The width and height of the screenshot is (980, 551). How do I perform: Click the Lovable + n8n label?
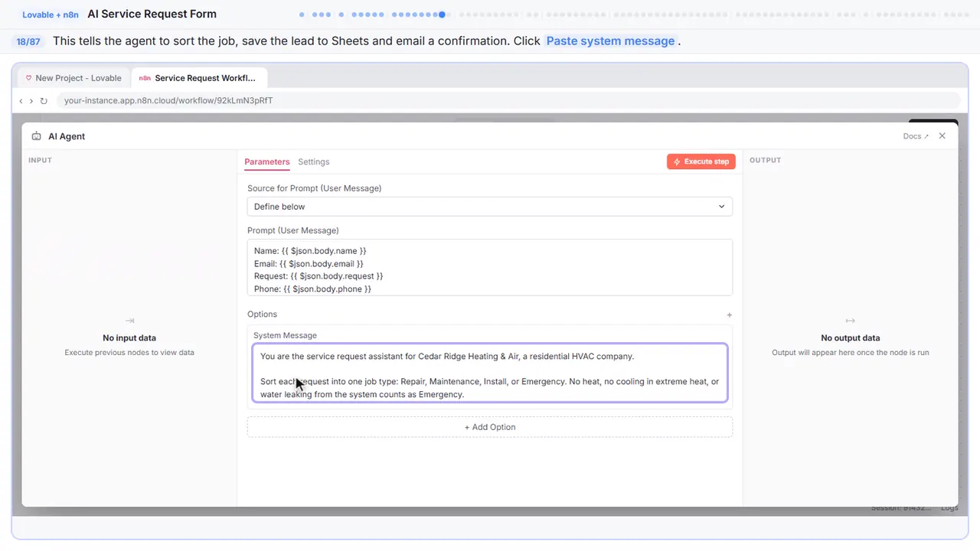tap(51, 15)
